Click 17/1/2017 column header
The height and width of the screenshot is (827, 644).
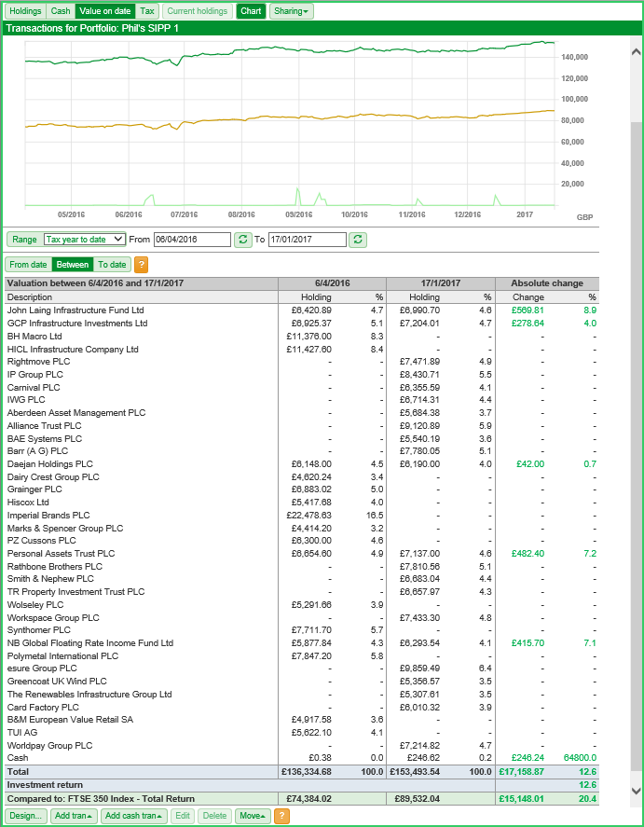point(441,283)
